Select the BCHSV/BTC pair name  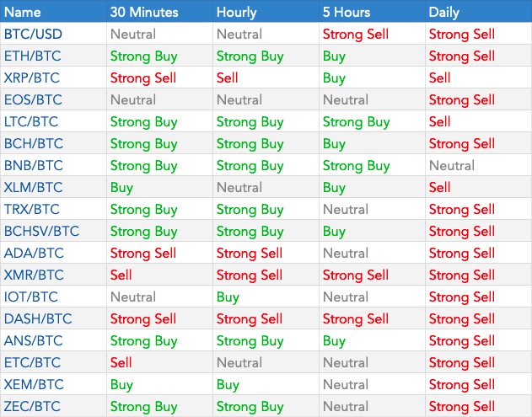coord(41,232)
